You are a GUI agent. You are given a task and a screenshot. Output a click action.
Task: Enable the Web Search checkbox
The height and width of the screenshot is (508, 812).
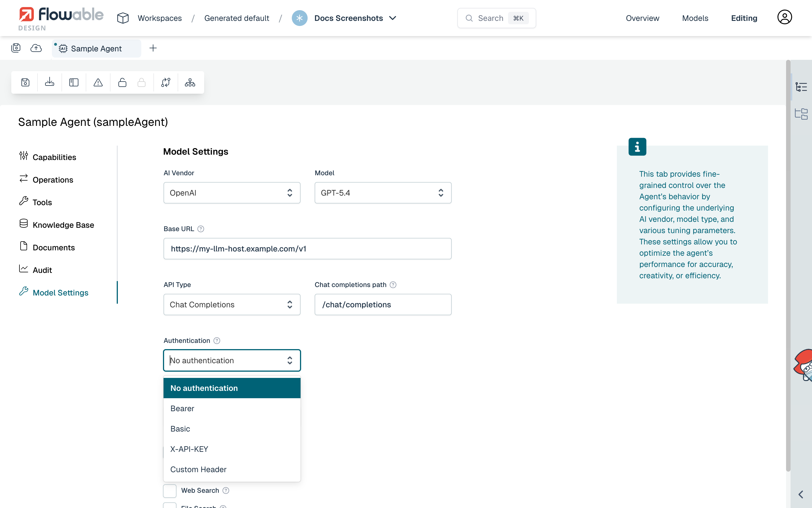click(170, 491)
